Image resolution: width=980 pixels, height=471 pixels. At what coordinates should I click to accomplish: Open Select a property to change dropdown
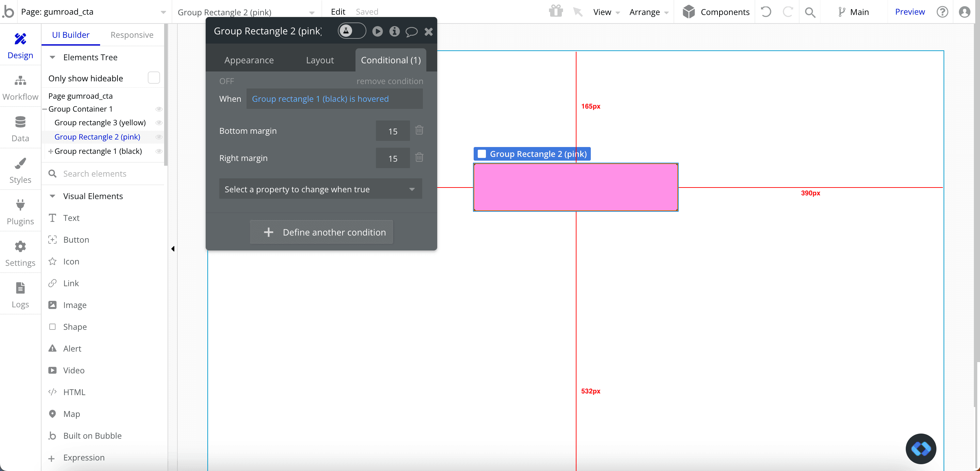pos(320,189)
